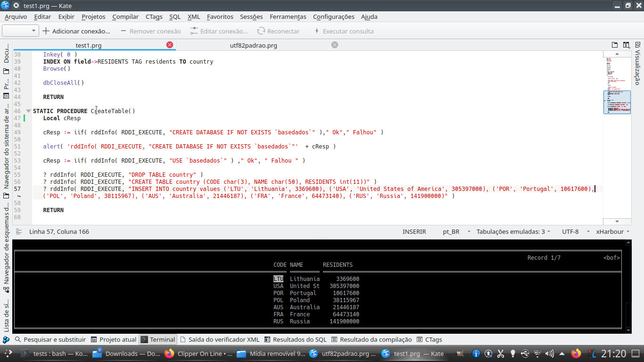Toggle the Pesquisar e substituir panel
Screen dimensions: 644x362
tap(50, 339)
